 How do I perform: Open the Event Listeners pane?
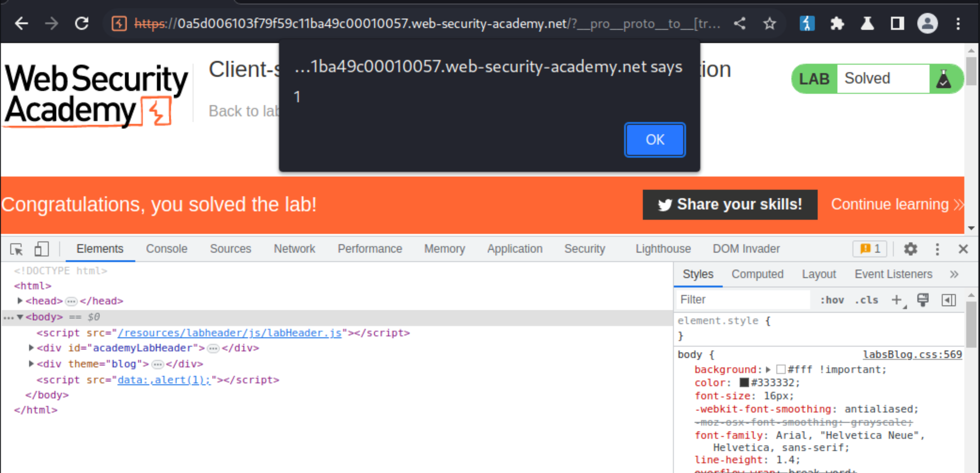893,274
